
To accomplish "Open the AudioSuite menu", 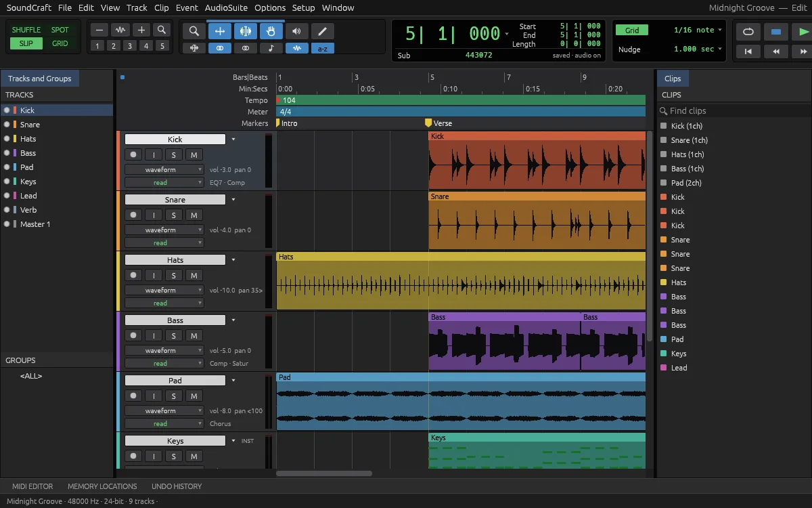I will click(226, 8).
